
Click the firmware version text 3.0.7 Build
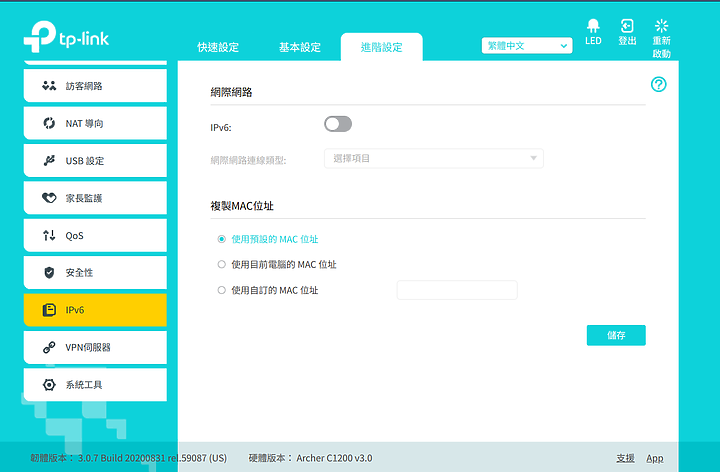[x=152, y=458]
